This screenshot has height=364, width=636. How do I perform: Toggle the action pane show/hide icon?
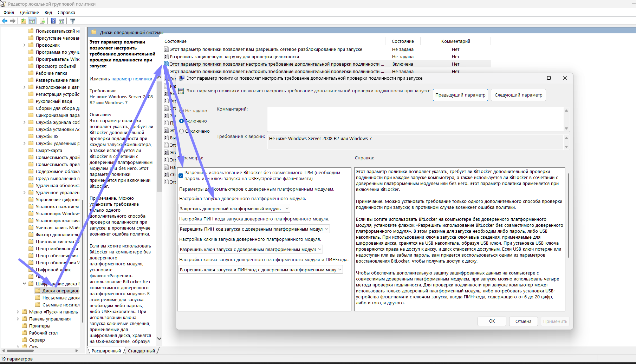point(61,21)
